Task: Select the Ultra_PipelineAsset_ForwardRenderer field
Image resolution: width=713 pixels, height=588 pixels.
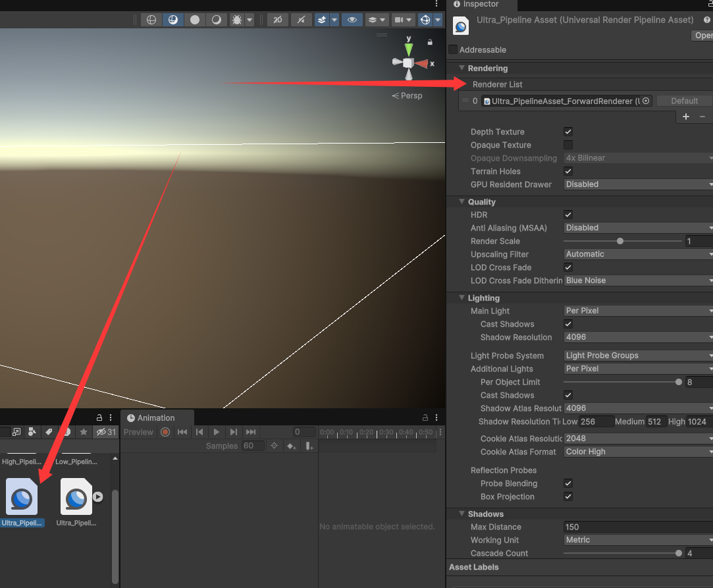Action: click(x=567, y=101)
